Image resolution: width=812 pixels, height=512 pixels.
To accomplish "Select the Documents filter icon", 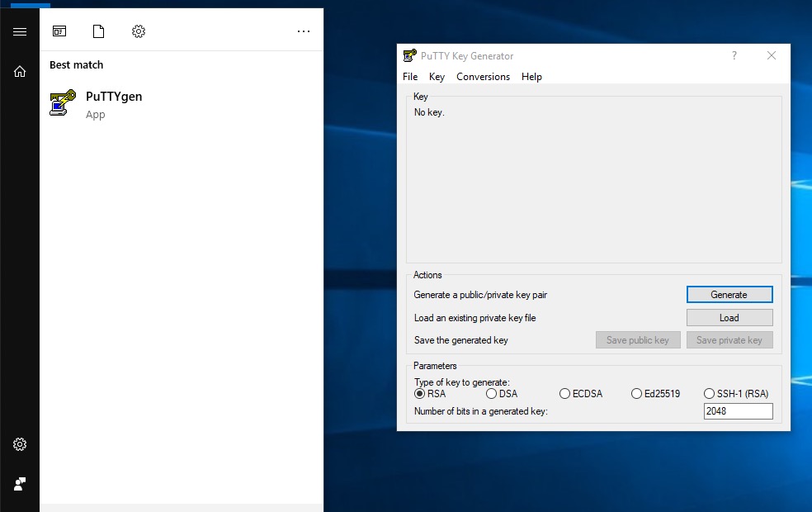I will click(99, 31).
